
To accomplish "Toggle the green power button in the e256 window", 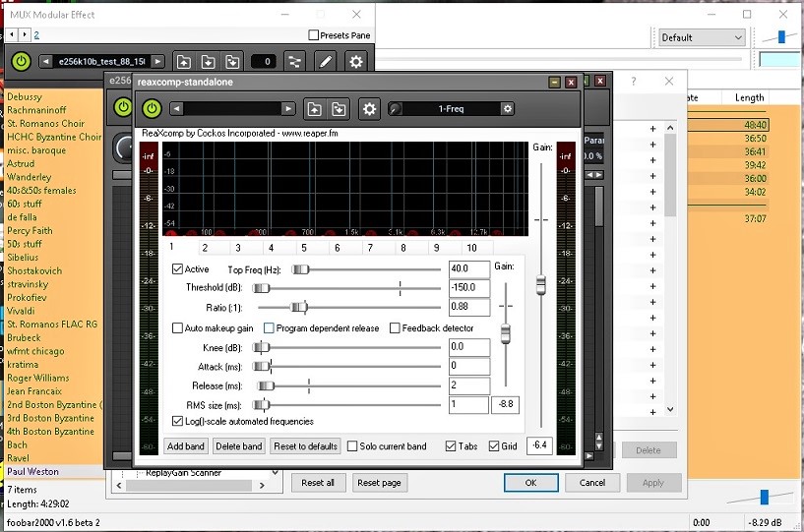I will [x=123, y=107].
